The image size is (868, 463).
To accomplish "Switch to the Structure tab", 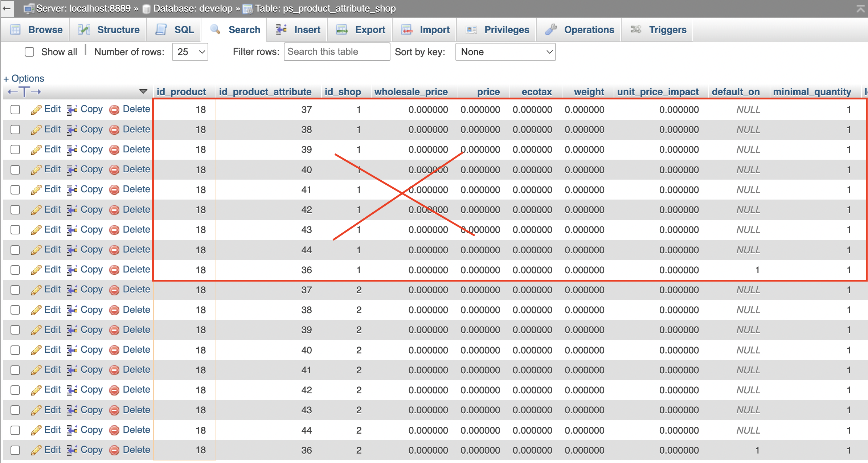I will (x=118, y=29).
